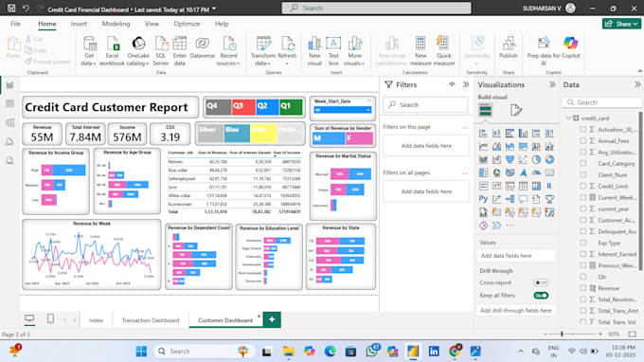Open the Modeling ribbon tab
Viewport: 644px width, 362px height.
[116, 24]
